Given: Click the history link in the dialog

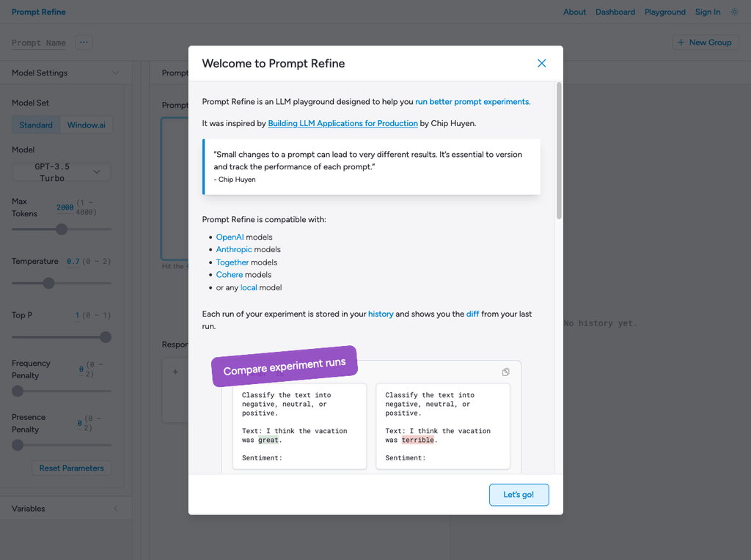Looking at the screenshot, I should [x=381, y=314].
